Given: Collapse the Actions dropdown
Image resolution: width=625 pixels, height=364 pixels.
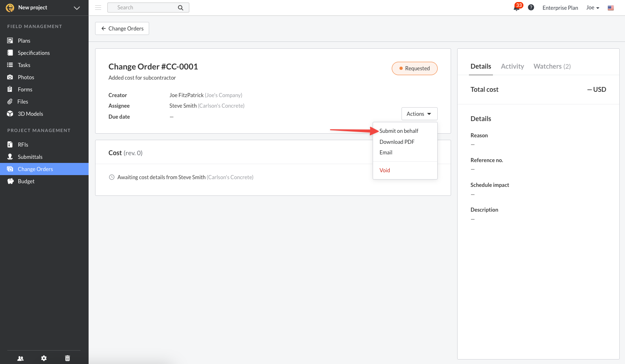Looking at the screenshot, I should pyautogui.click(x=419, y=114).
